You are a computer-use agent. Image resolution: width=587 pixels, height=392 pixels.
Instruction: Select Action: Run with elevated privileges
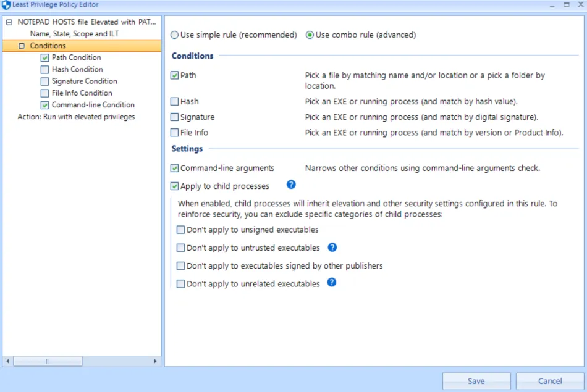point(76,117)
